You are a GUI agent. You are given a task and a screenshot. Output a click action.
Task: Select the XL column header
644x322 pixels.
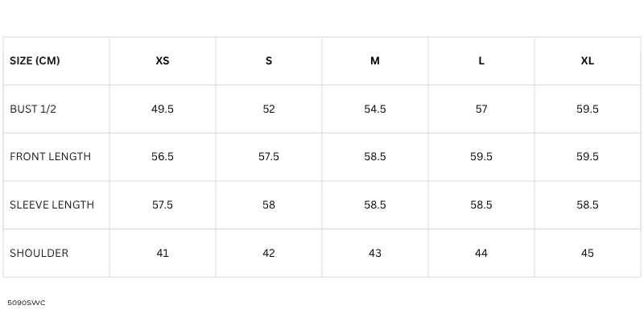588,61
